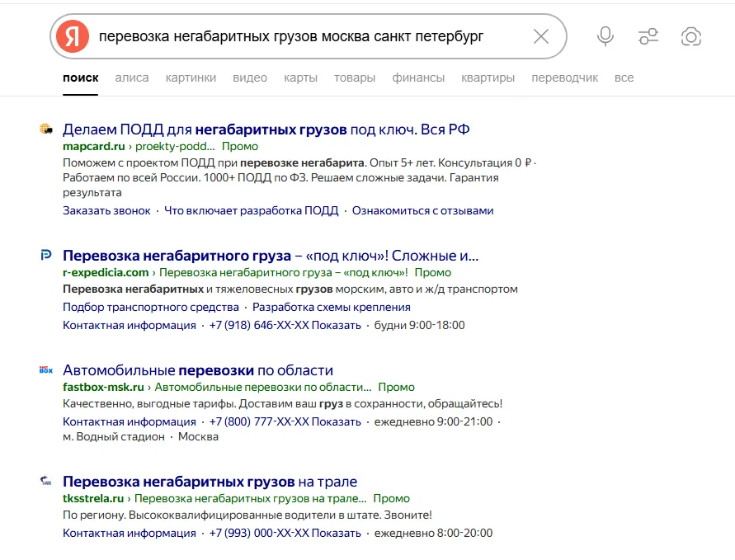Click the tksstrela.ru favicon
735x560 pixels.
[46, 481]
